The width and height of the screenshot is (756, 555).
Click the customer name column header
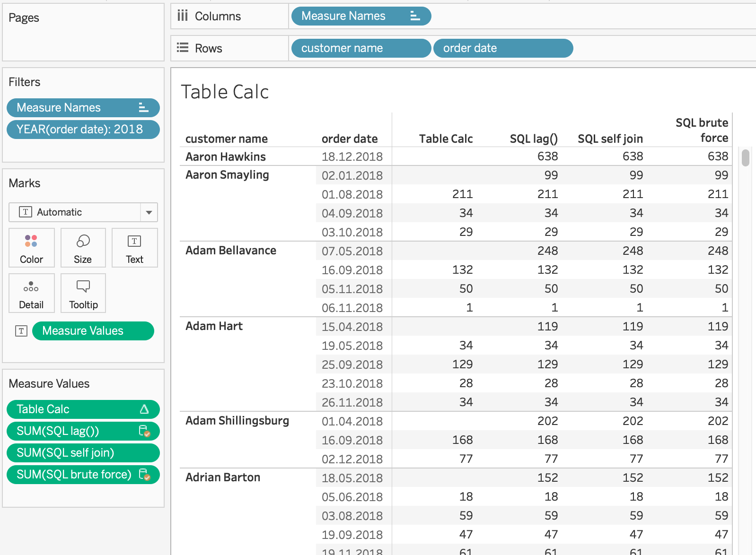coord(227,139)
